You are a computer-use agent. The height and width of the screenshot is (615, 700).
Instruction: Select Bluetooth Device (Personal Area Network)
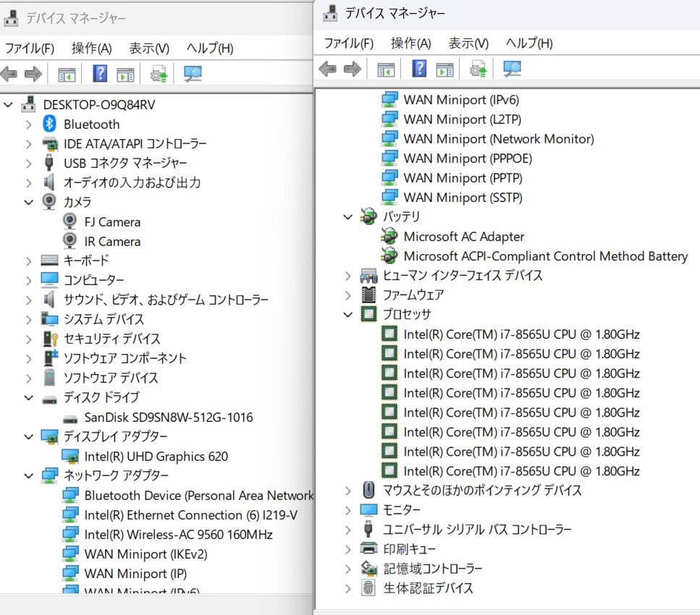tap(198, 496)
